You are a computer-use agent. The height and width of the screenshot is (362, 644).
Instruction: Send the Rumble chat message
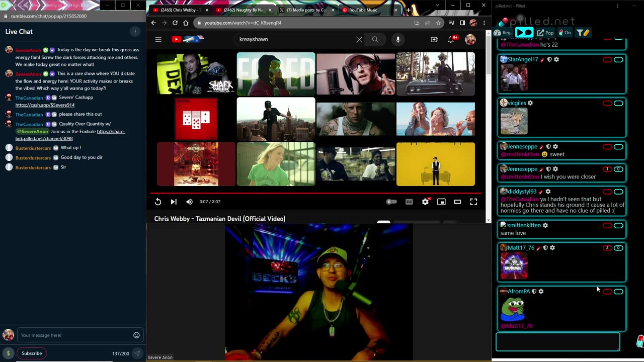coord(137,353)
